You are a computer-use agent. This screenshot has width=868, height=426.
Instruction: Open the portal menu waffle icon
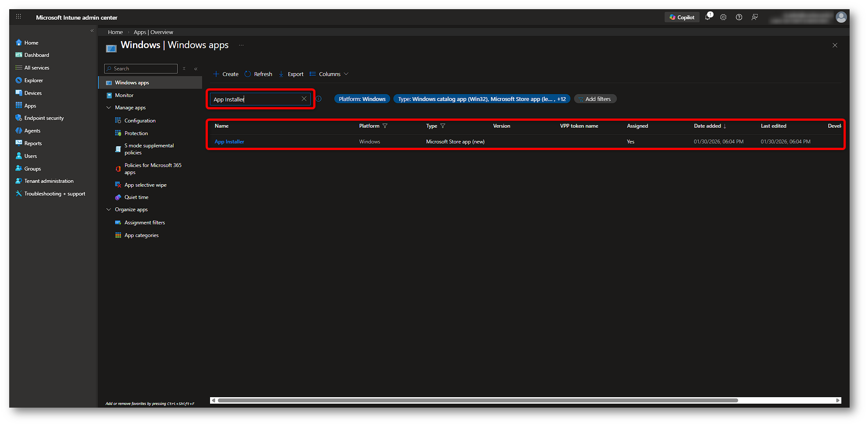[18, 17]
